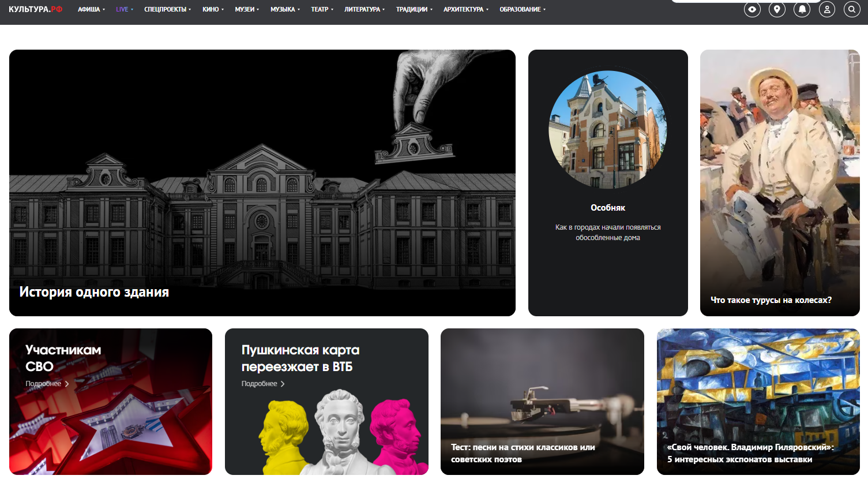Open «Свой человек. Владимир Гиляровский» exhibition card

coord(758,402)
